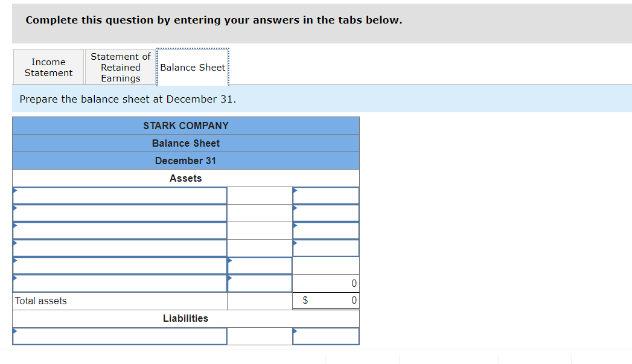
Task: Click the amount cell beside the first asset row
Action: click(x=326, y=195)
